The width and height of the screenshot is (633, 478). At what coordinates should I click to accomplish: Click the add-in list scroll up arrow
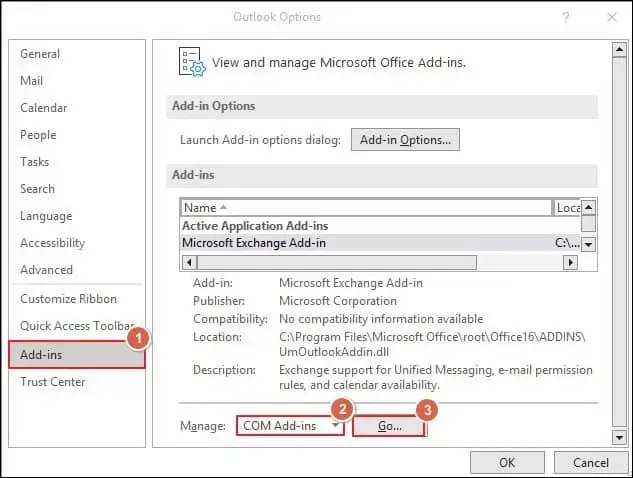point(589,208)
